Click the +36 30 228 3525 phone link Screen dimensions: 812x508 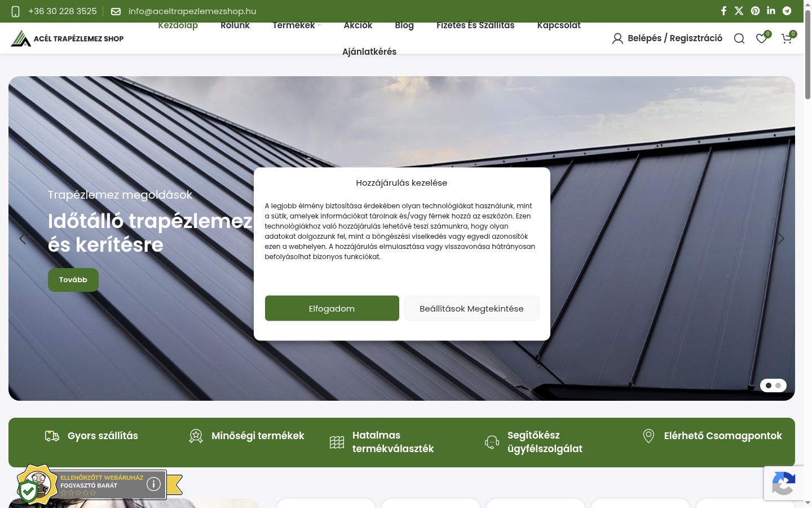click(63, 11)
